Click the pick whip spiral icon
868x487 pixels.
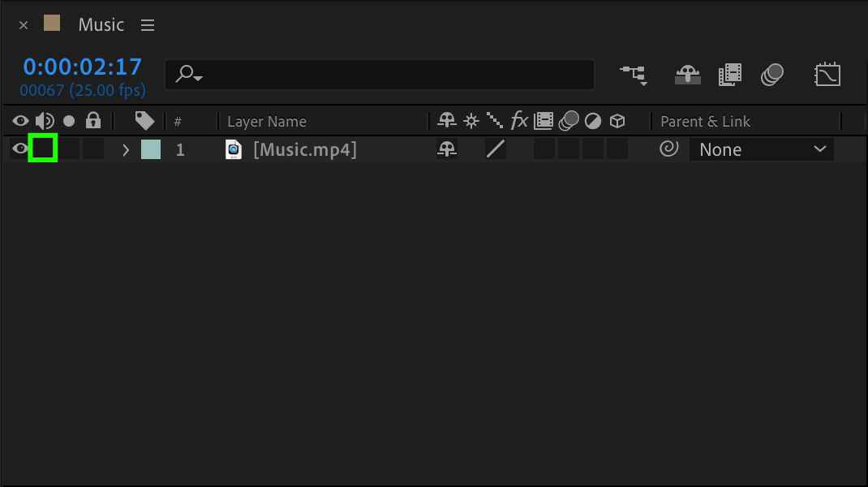pyautogui.click(x=668, y=149)
